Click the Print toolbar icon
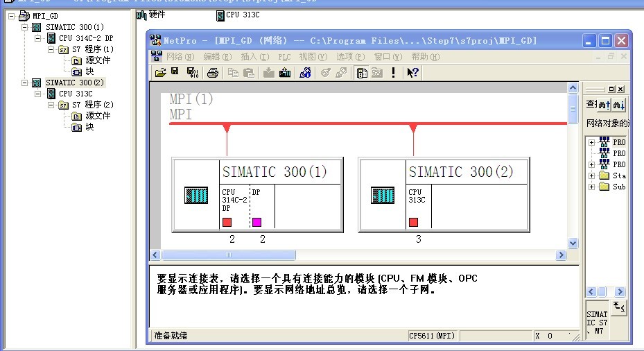644x351 pixels. 213,73
